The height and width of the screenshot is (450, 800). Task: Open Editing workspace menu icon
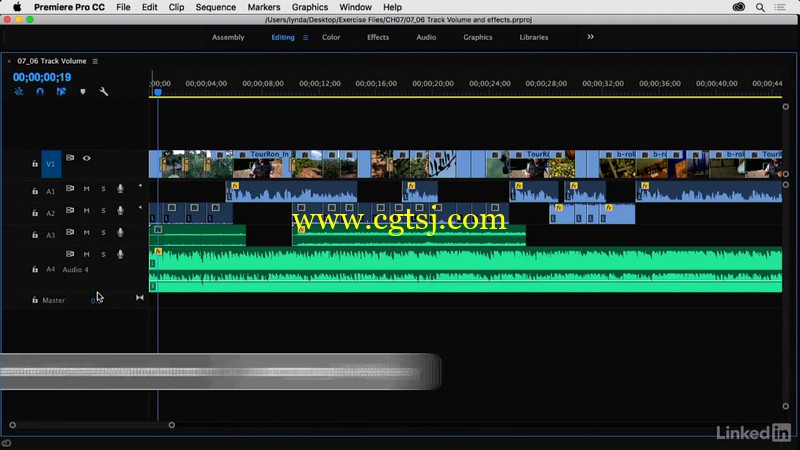(305, 37)
